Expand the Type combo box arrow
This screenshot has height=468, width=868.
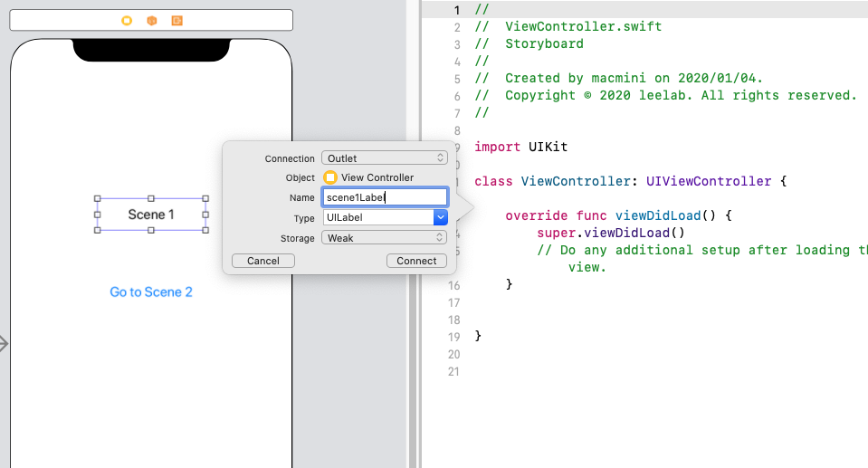(x=441, y=217)
